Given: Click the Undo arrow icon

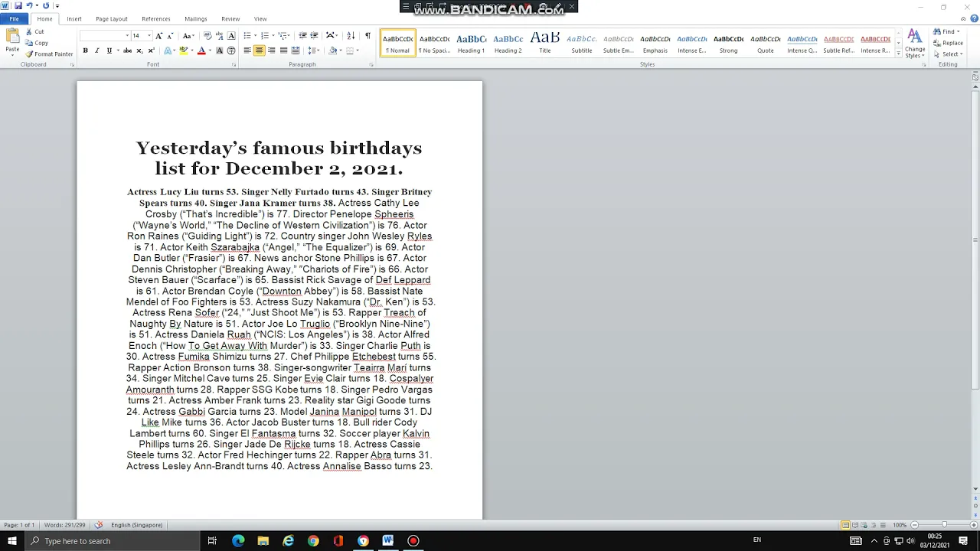Looking at the screenshot, I should [29, 6].
